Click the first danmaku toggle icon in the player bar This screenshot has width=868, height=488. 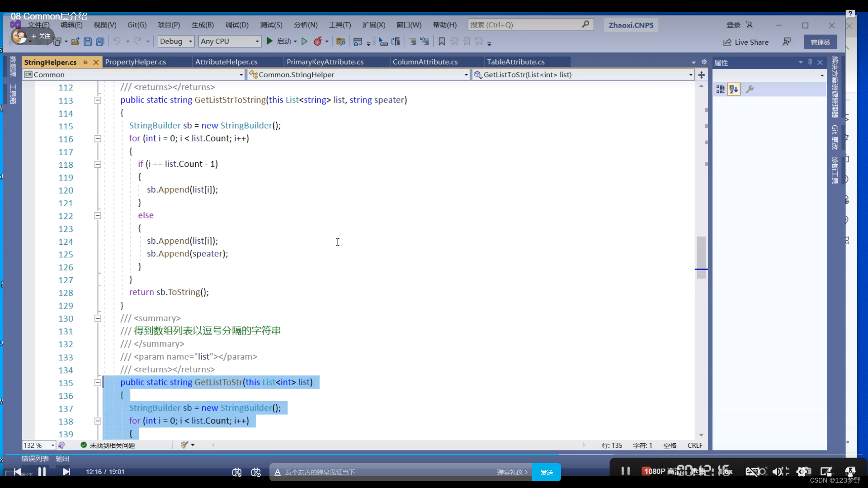pos(237,472)
